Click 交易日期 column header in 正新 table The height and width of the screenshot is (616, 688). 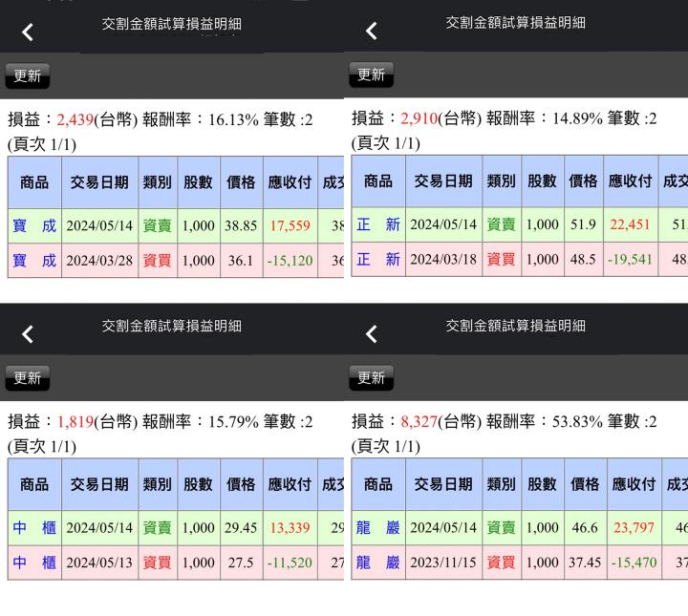[443, 181]
